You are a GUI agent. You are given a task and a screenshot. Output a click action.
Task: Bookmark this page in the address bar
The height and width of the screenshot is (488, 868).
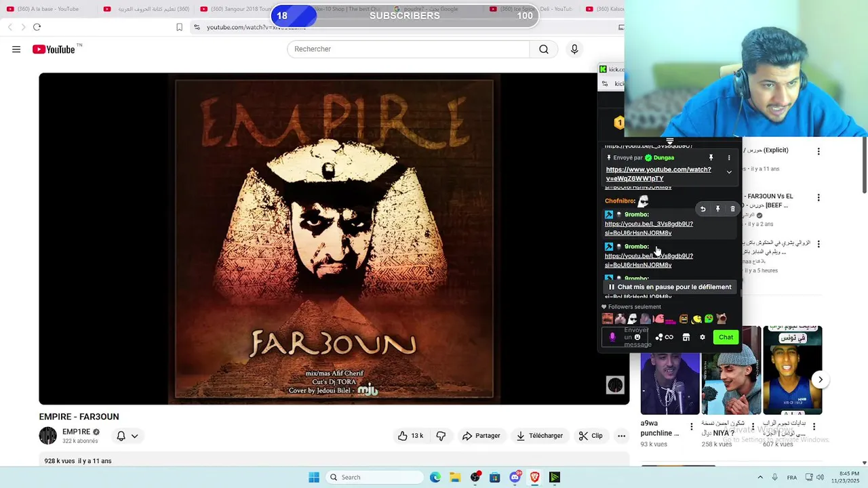pyautogui.click(x=179, y=27)
